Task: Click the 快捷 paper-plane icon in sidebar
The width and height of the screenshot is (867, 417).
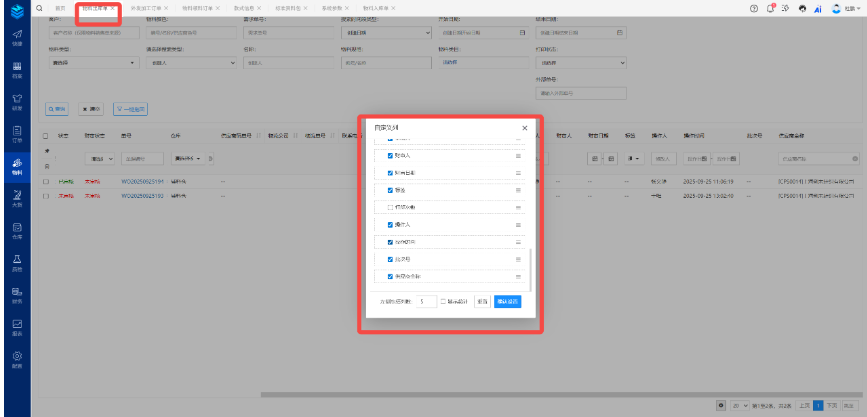Action: tap(17, 38)
